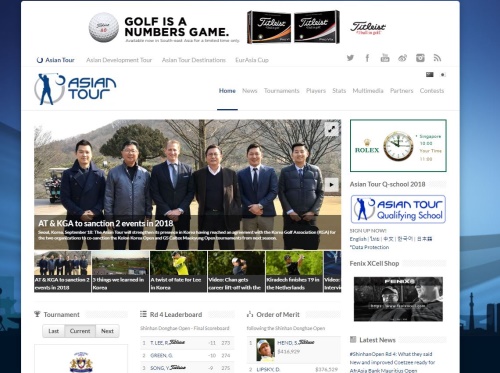500x373 pixels.
Task: Open 'Kiradech finishes T9' thumbnail
Action: [294, 272]
